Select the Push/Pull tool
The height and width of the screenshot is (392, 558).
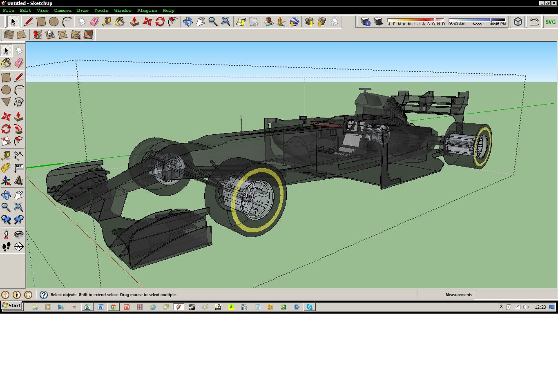point(19,117)
